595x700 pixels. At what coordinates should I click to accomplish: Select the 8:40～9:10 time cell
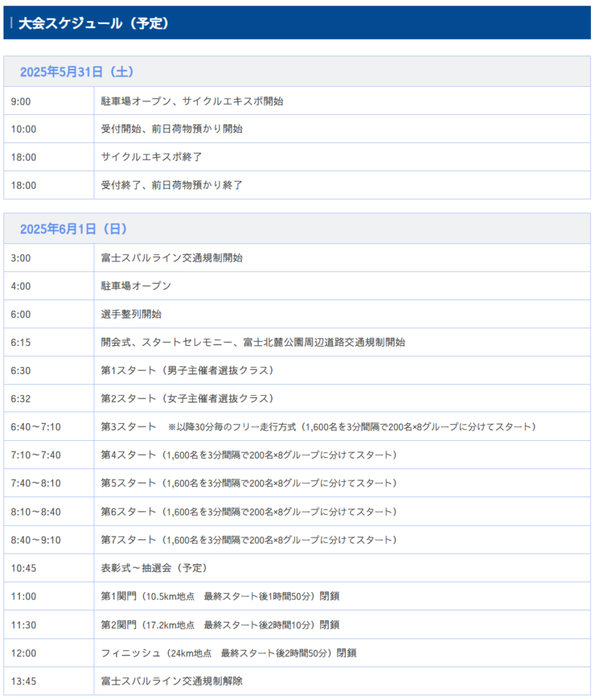tap(36, 540)
